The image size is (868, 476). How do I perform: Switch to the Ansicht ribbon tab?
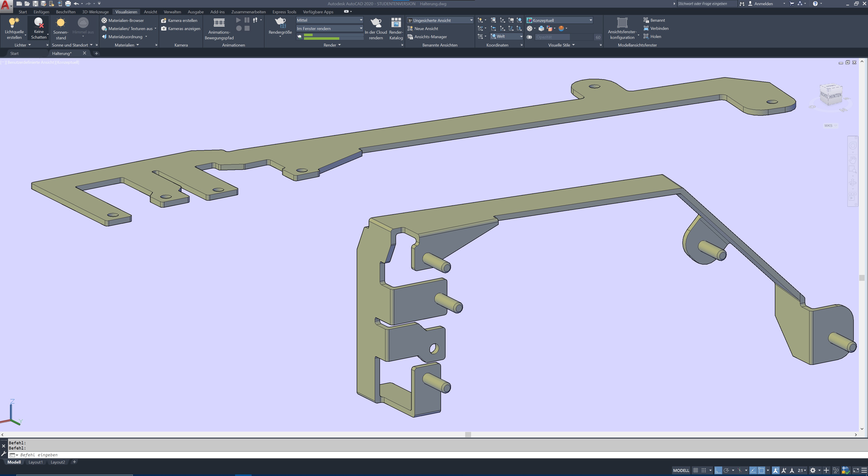pyautogui.click(x=150, y=12)
